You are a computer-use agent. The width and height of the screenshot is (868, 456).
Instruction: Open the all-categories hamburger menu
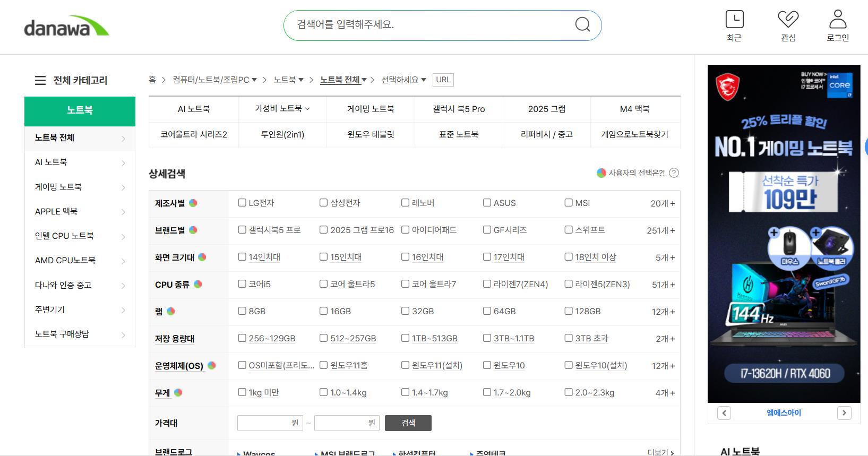click(x=40, y=81)
